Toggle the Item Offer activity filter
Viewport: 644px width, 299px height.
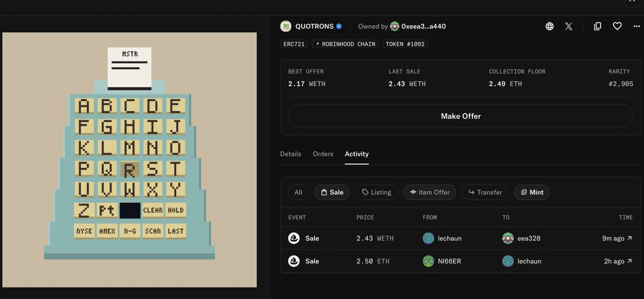pos(429,192)
